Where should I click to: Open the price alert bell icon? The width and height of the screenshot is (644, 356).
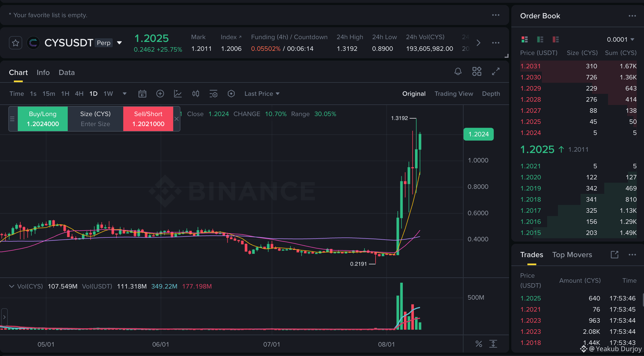click(x=458, y=72)
